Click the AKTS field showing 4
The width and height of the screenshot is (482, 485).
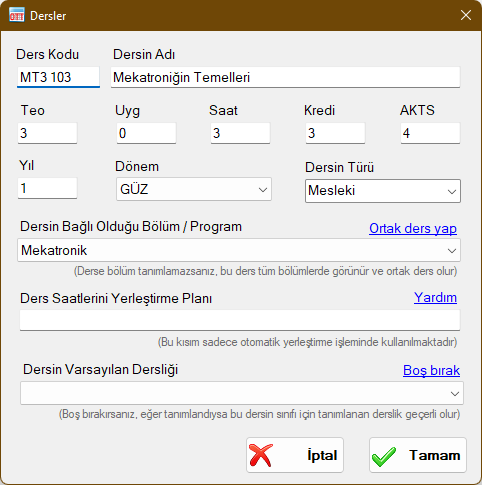(430, 133)
